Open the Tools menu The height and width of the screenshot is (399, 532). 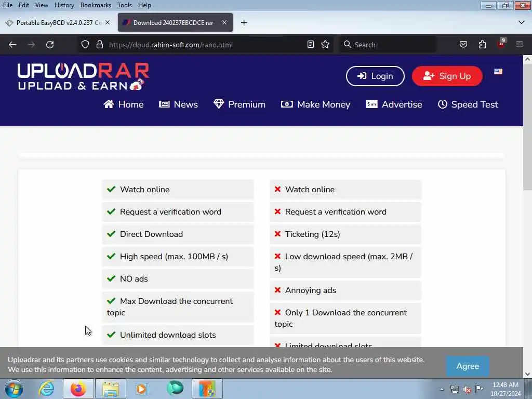125,5
